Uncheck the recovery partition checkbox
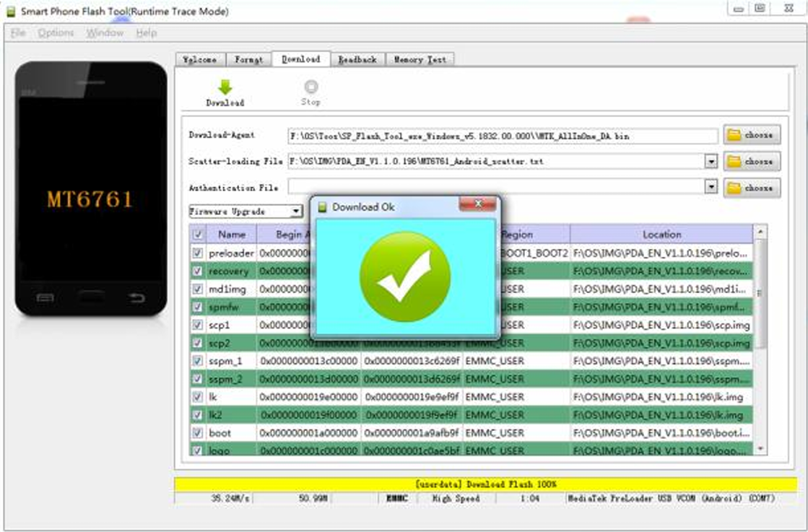 tap(197, 271)
